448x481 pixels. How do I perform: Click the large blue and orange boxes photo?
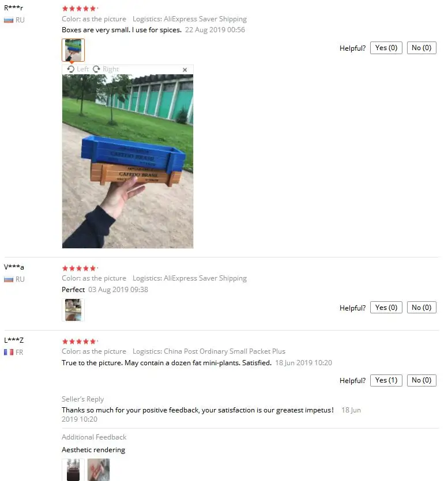pyautogui.click(x=128, y=161)
